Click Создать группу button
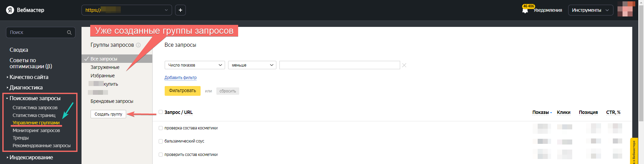This screenshot has width=644, height=164. (108, 114)
